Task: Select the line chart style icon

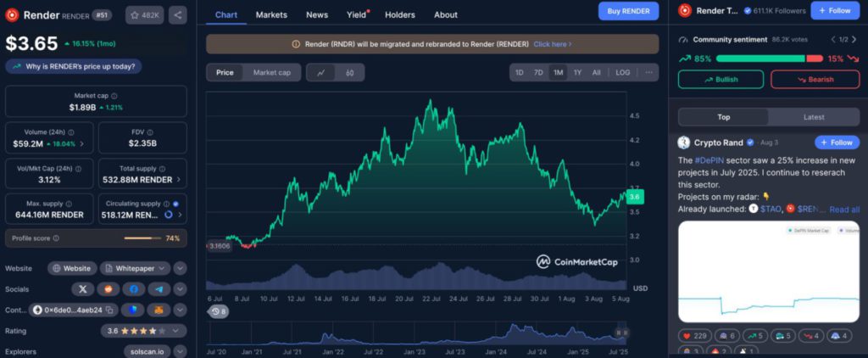Action: [x=321, y=73]
